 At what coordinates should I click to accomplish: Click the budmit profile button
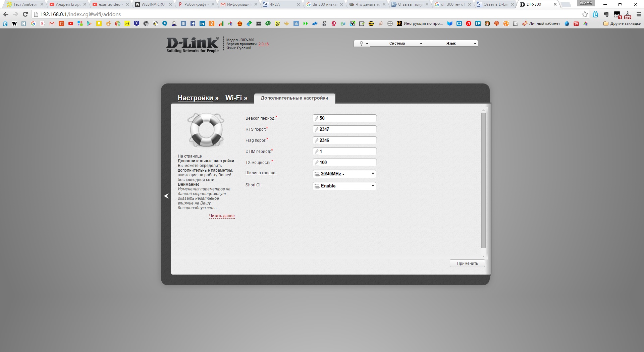click(x=586, y=3)
